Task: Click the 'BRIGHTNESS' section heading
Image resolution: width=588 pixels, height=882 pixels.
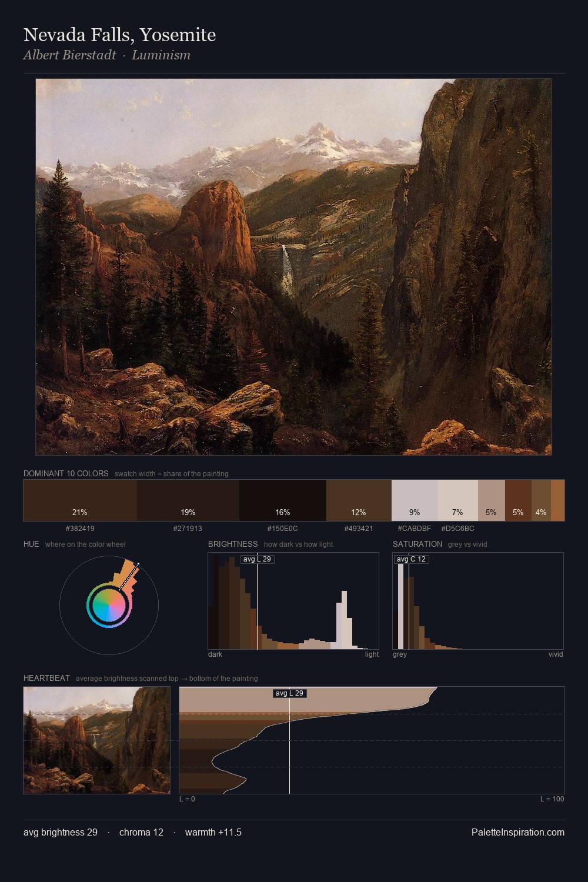Action: 233,544
